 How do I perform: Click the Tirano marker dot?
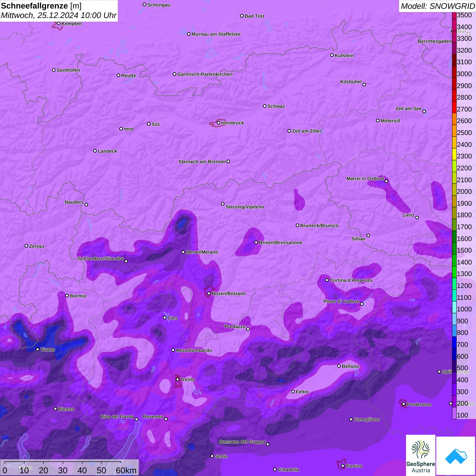pyautogui.click(x=38, y=349)
